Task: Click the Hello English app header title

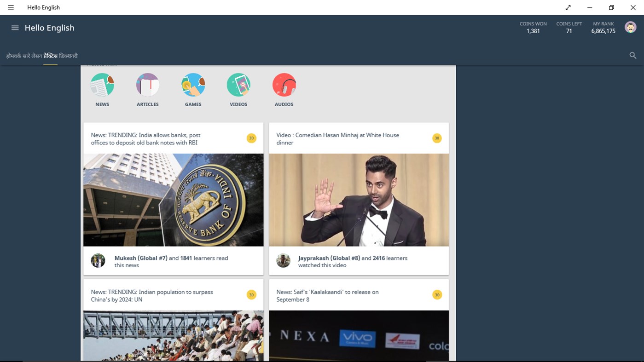Action: [49, 28]
